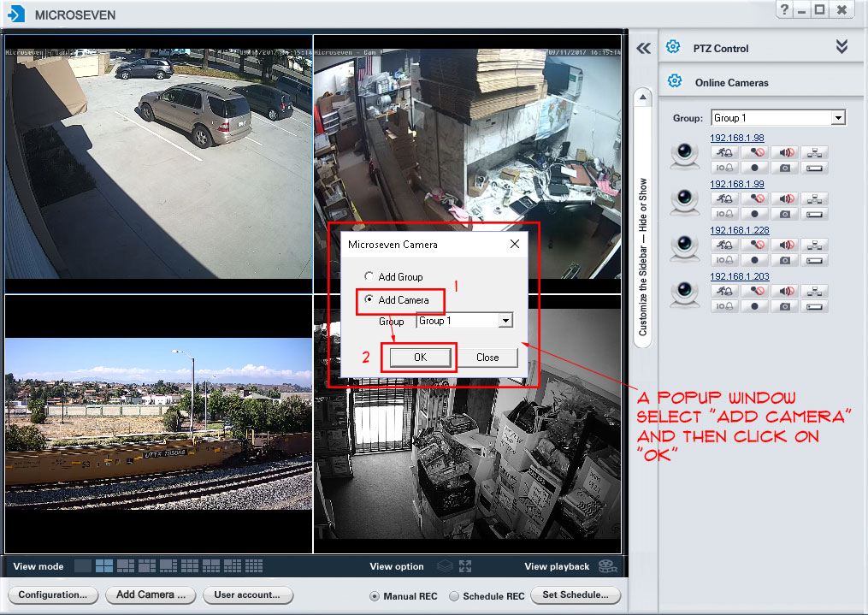Click Customize the Sidebar hide/show strip
Viewport: 868px width, 615px height.
[x=643, y=257]
